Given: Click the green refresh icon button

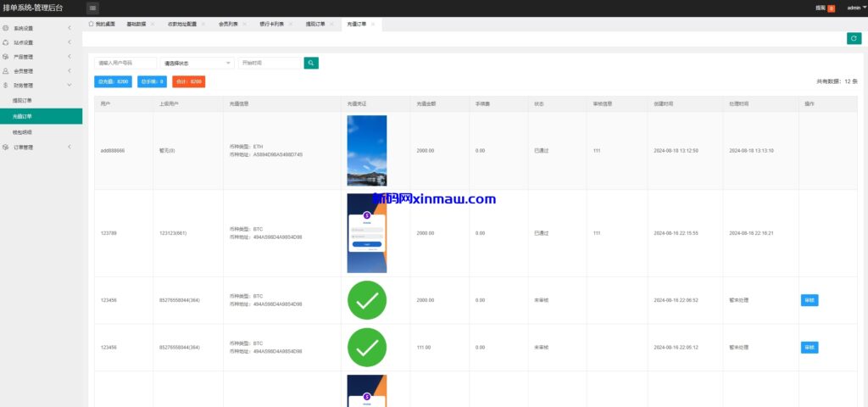Looking at the screenshot, I should pos(854,38).
